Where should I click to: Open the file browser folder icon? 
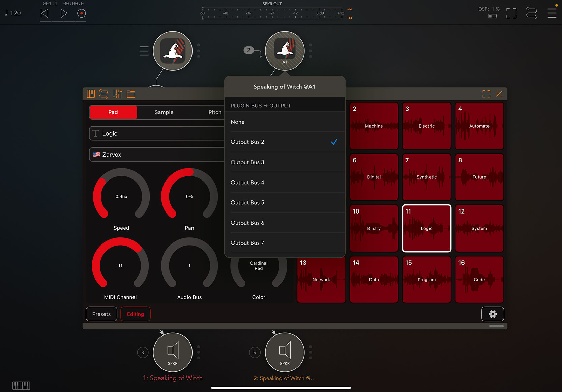[131, 94]
